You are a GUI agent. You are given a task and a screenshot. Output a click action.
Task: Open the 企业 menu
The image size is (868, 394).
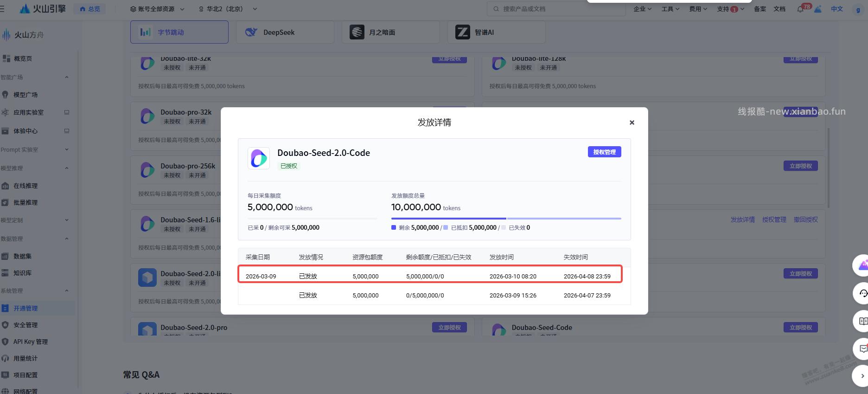(x=643, y=9)
